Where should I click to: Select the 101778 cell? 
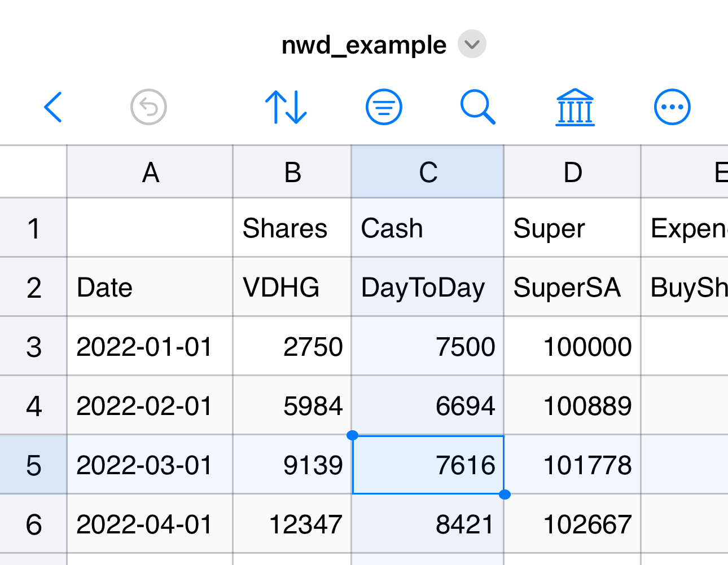[x=572, y=465]
